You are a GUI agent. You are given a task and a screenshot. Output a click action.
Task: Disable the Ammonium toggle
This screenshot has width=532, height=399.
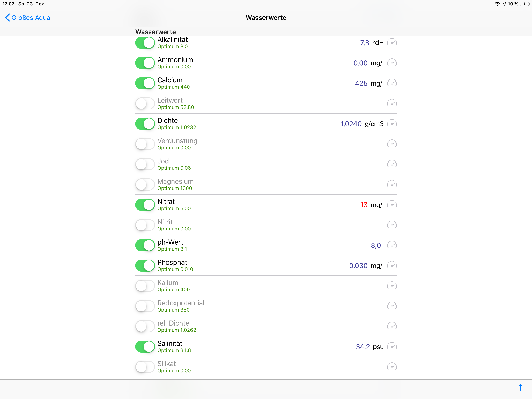click(x=145, y=63)
